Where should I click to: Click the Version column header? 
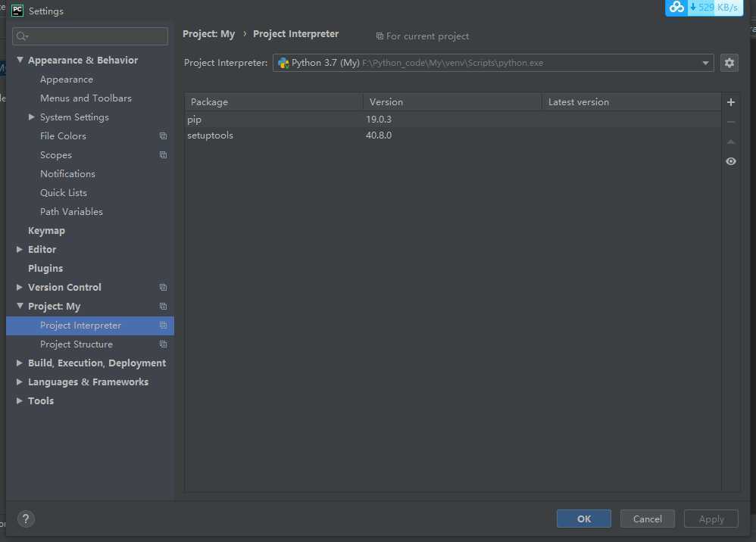coord(452,102)
